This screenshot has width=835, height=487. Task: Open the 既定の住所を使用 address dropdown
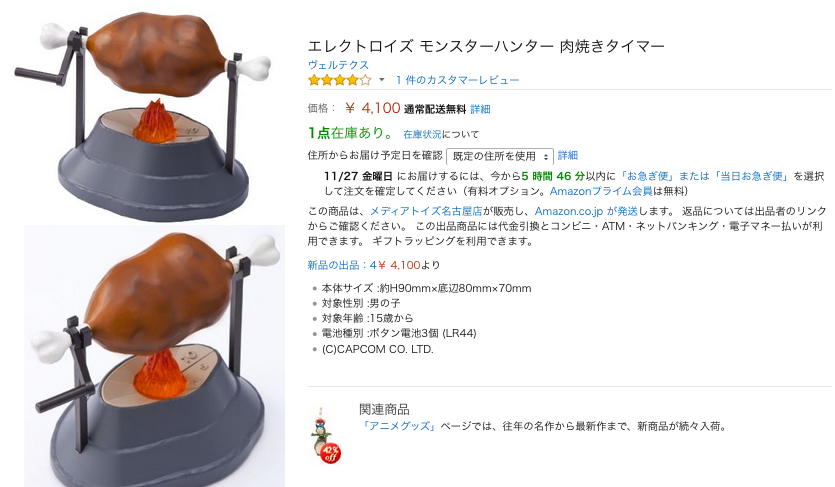(x=500, y=156)
